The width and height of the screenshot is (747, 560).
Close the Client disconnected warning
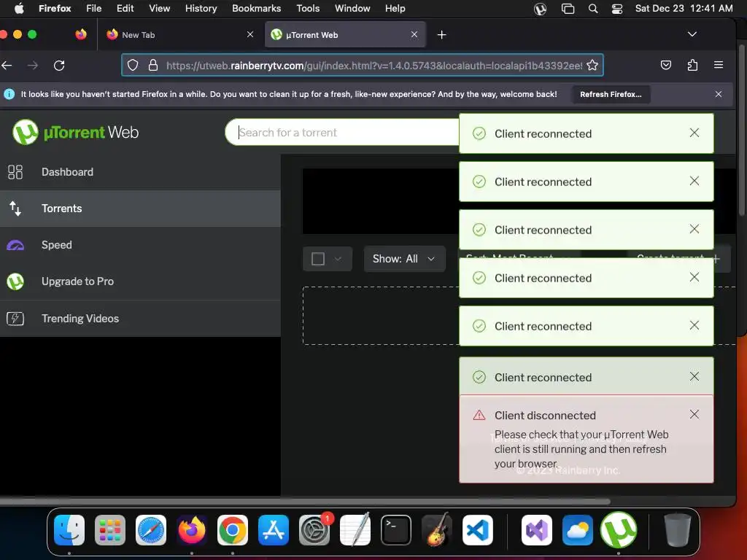point(694,414)
